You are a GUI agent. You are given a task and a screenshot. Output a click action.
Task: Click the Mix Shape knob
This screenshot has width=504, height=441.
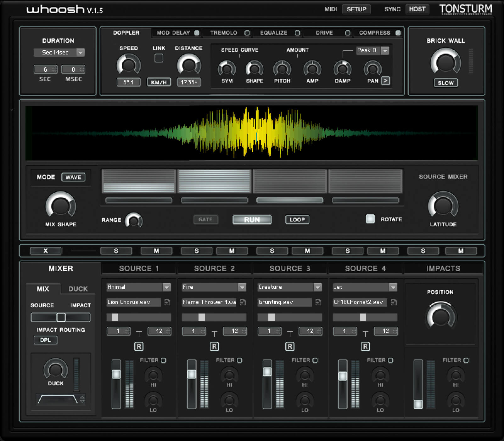pos(61,206)
